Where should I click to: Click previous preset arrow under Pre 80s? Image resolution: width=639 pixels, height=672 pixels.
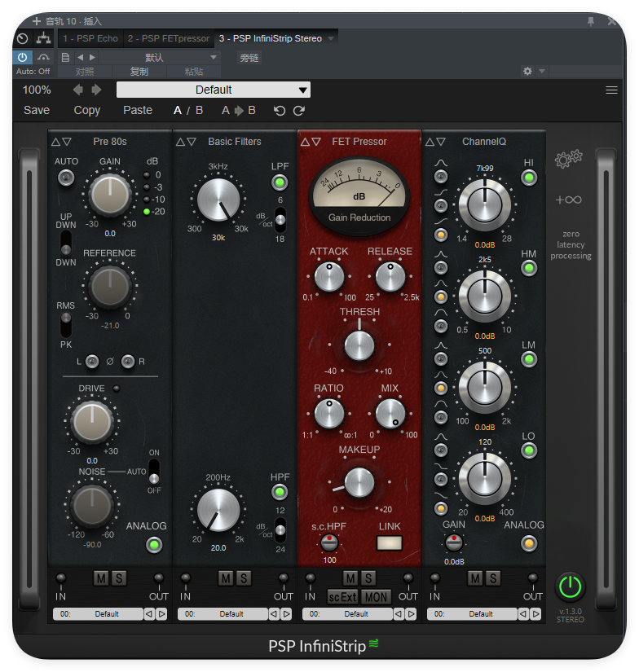tap(149, 613)
